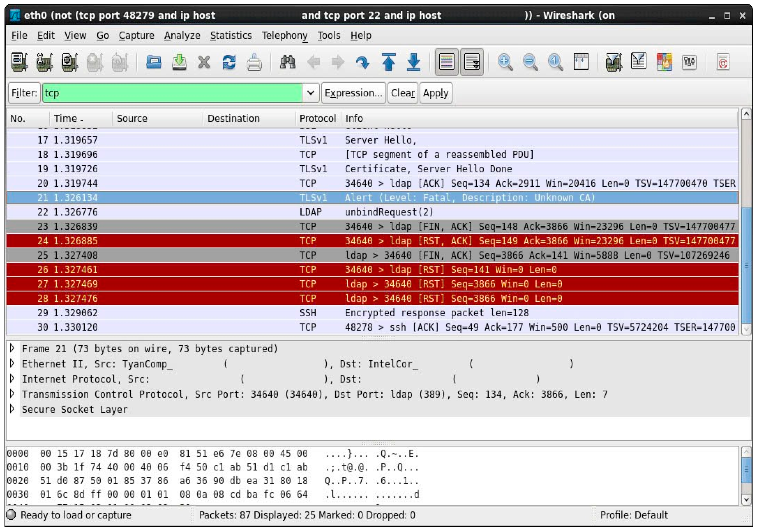Click the reload capture file icon
Image resolution: width=759 pixels, height=532 pixels.
229,62
